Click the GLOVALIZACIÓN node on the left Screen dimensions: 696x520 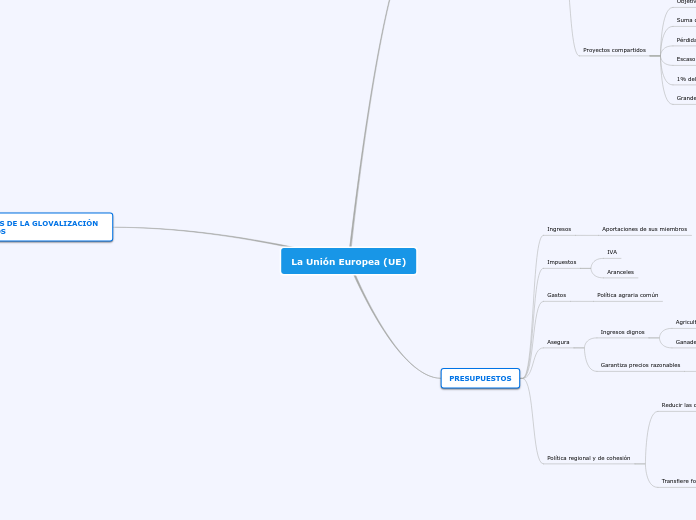55,227
